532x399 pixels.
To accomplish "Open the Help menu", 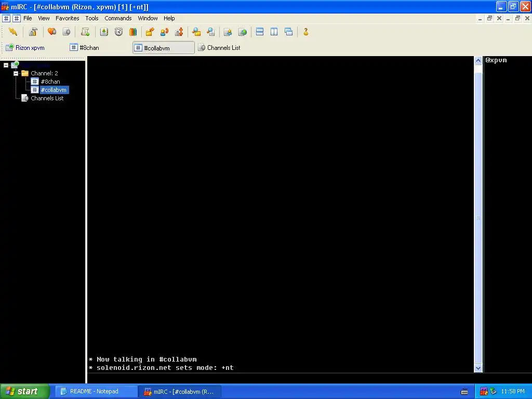I will pos(169,18).
